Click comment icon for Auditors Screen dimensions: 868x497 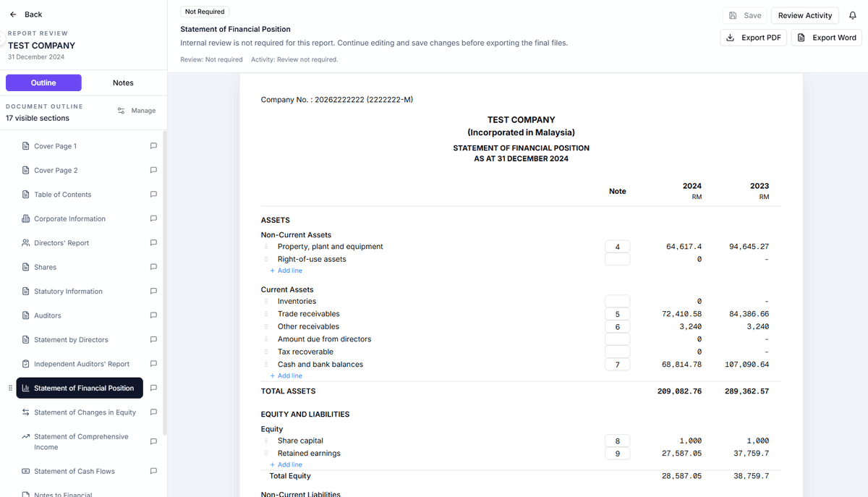coord(153,315)
